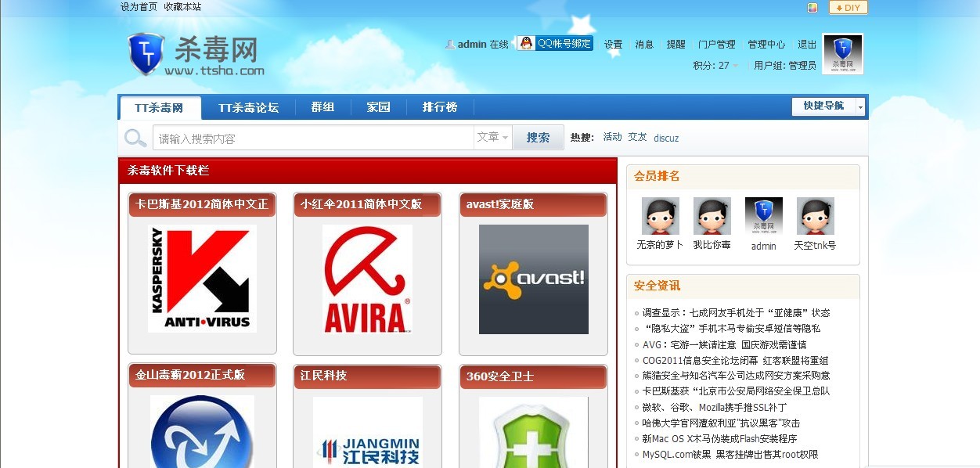
Task: Open the Jiangmin 江民科技 logo image
Action: coord(368,432)
